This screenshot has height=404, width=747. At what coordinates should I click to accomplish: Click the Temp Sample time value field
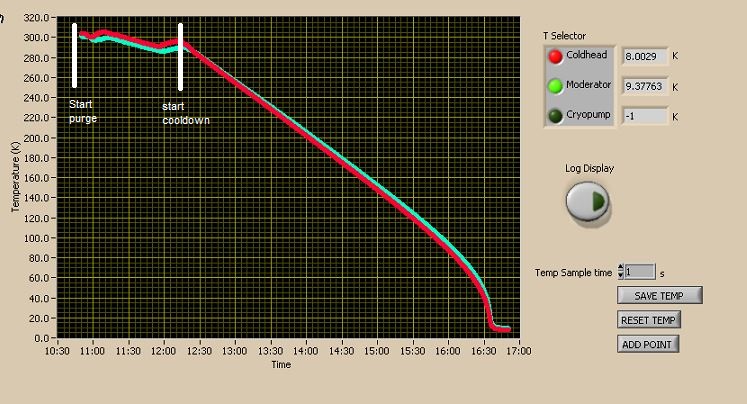[x=640, y=272]
